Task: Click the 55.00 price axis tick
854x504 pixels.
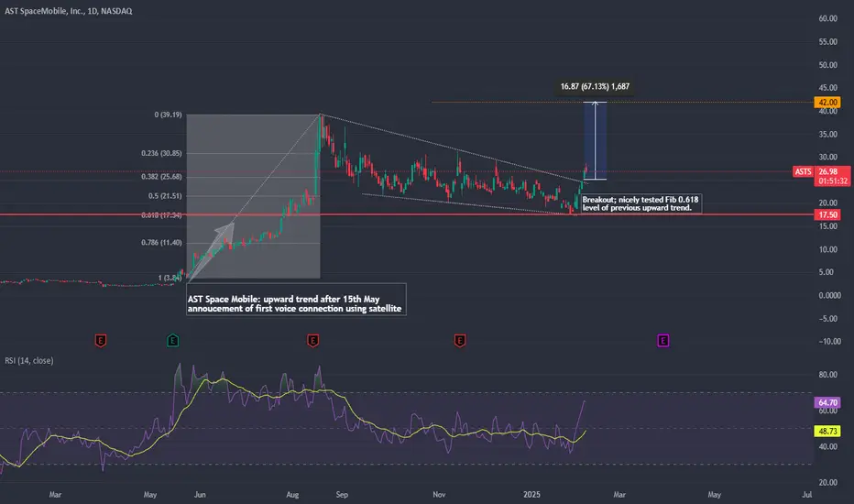Action: click(827, 42)
